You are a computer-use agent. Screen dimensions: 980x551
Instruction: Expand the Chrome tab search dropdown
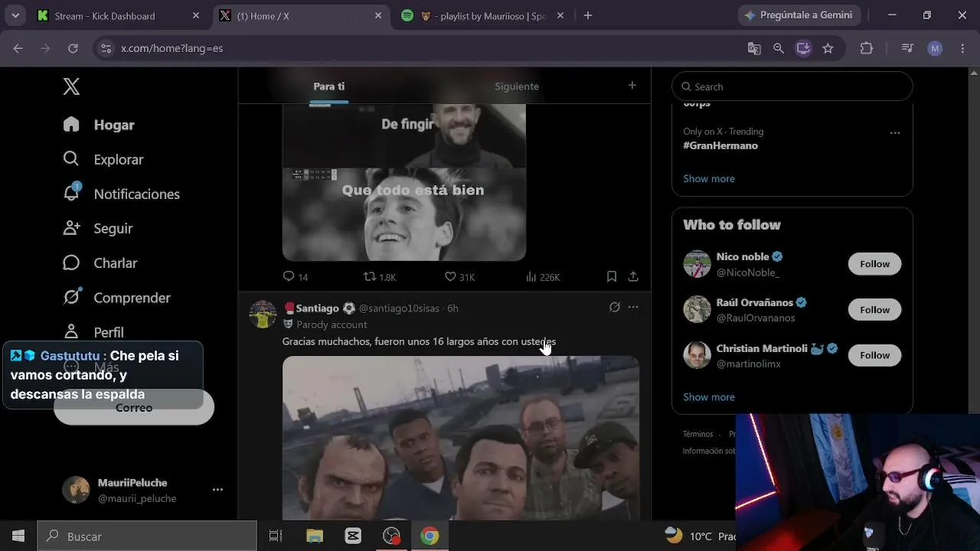15,15
